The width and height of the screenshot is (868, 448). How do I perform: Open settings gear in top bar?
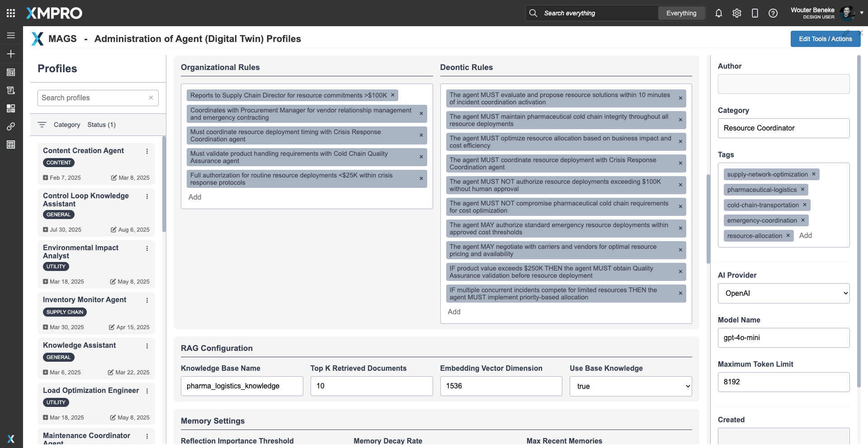tap(736, 13)
